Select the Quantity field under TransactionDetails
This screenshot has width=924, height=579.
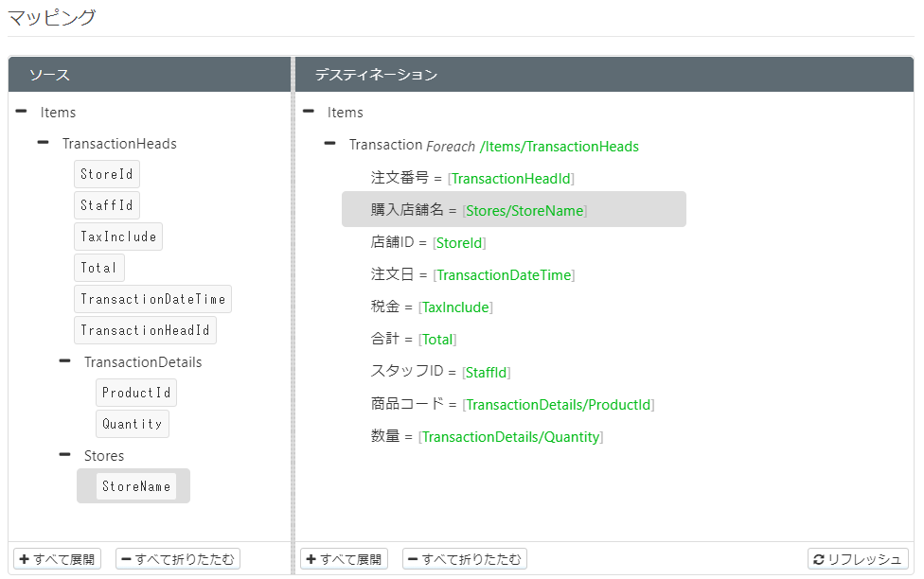point(132,423)
